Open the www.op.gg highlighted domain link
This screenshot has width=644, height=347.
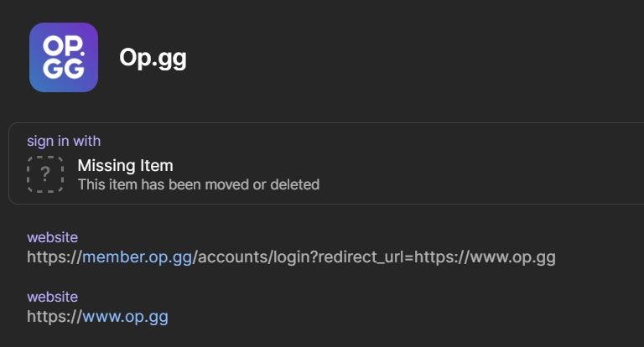point(125,317)
